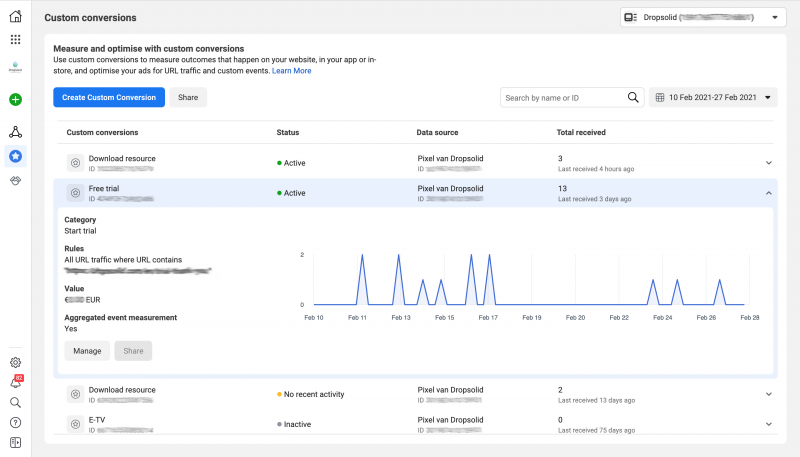Open the Dropsolid account dropdown
Screen dimensions: 800x457
coord(703,17)
